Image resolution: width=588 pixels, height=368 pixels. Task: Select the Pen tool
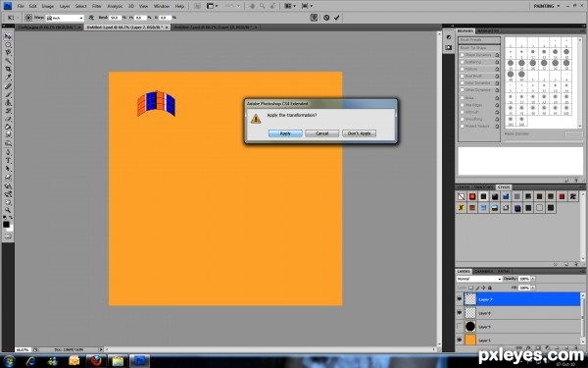[x=8, y=152]
